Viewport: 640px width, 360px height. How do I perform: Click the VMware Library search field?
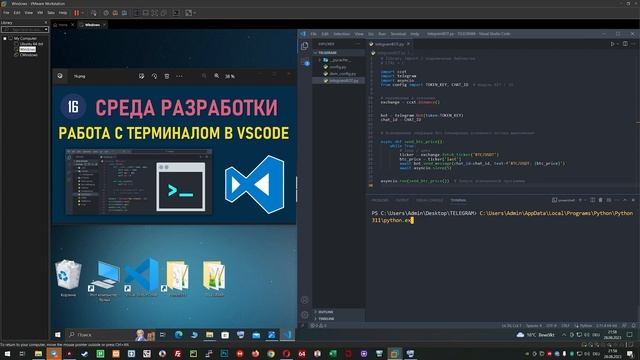pyautogui.click(x=24, y=29)
